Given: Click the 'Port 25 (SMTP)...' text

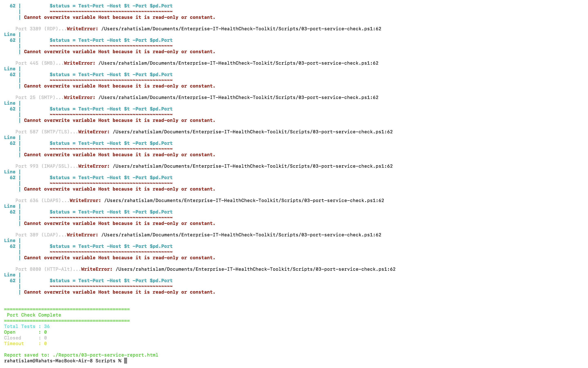Looking at the screenshot, I should pyautogui.click(x=40, y=97).
